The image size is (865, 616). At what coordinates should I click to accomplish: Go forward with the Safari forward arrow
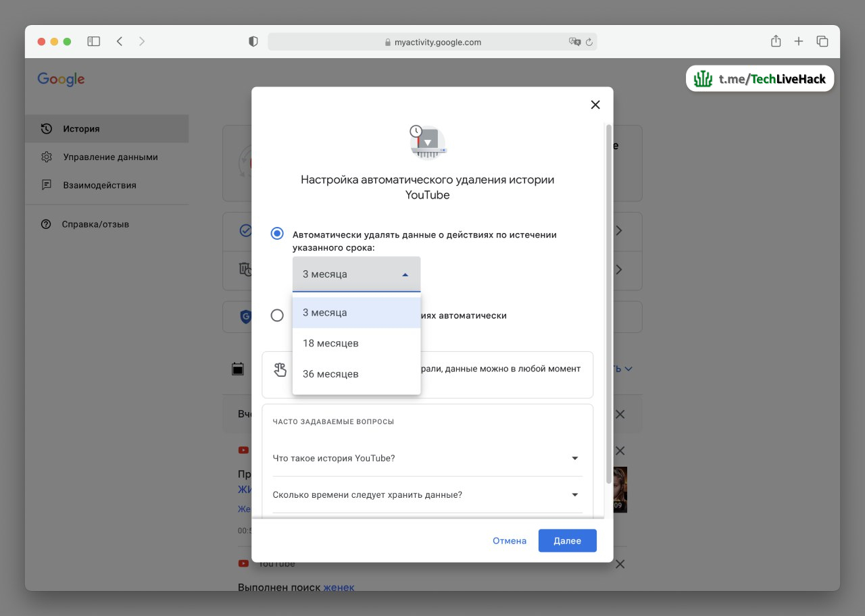point(142,41)
